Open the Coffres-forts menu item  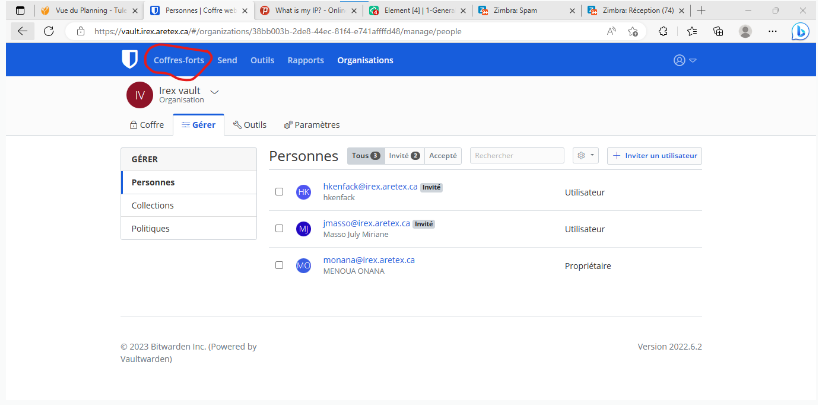click(x=179, y=60)
